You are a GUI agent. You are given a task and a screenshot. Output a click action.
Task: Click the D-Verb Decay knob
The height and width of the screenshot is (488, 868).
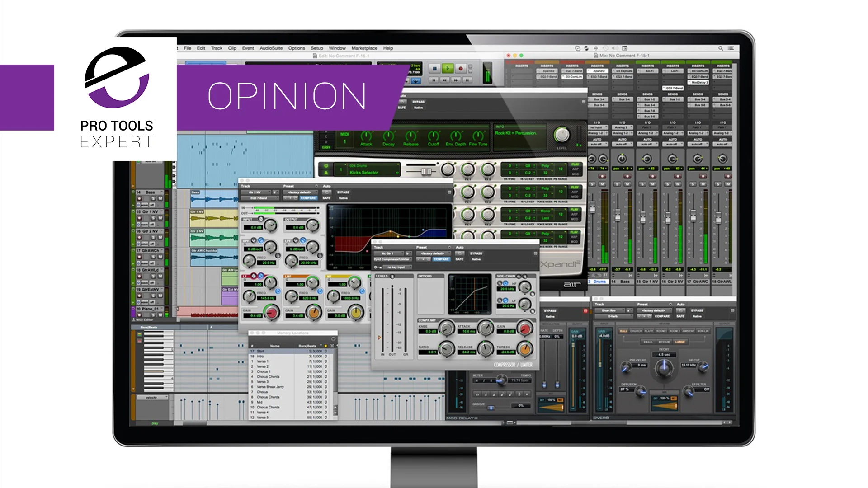point(664,368)
